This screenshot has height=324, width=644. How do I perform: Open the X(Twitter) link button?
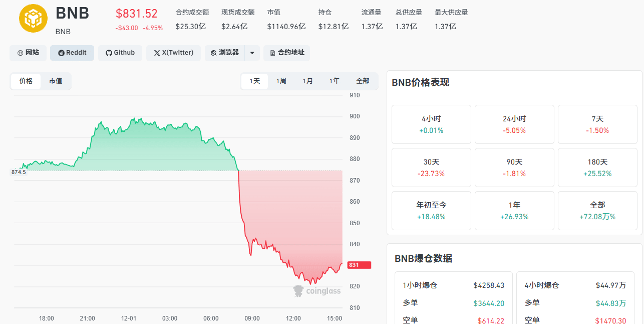173,53
